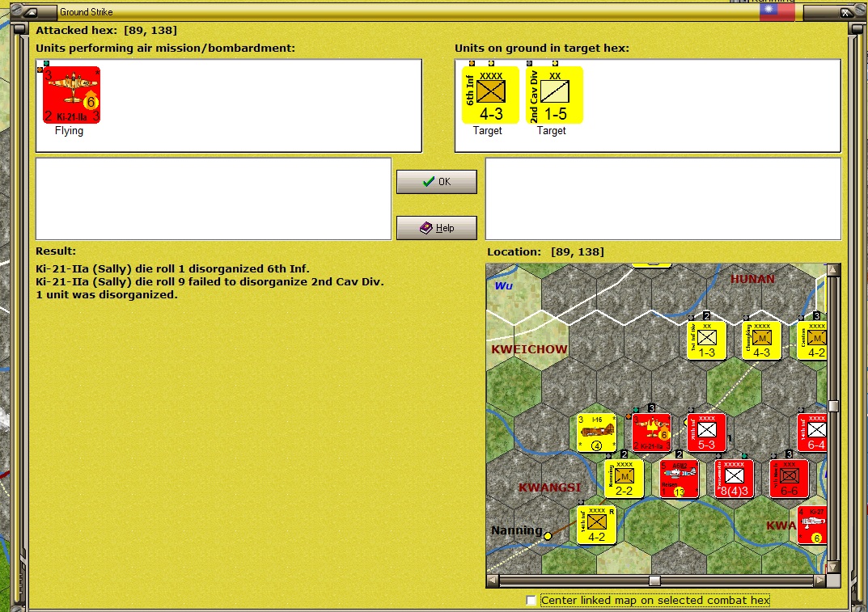Click the red Reisen fighter counter on map
This screenshot has width=868, height=612.
[680, 479]
